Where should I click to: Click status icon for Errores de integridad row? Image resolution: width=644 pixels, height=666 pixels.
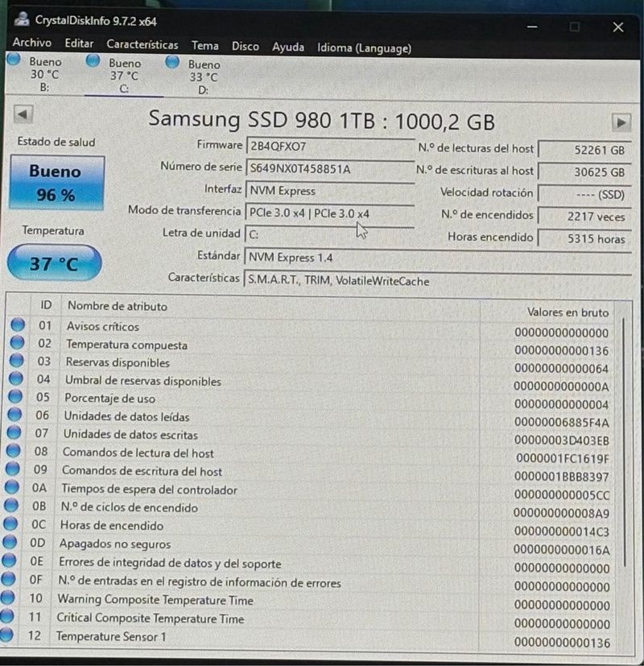pos(9,561)
